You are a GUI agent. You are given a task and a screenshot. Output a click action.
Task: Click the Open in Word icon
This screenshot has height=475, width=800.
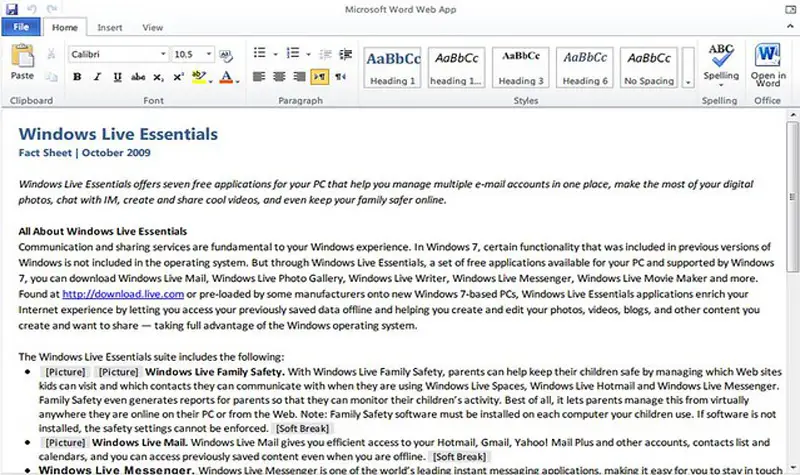coord(768,55)
